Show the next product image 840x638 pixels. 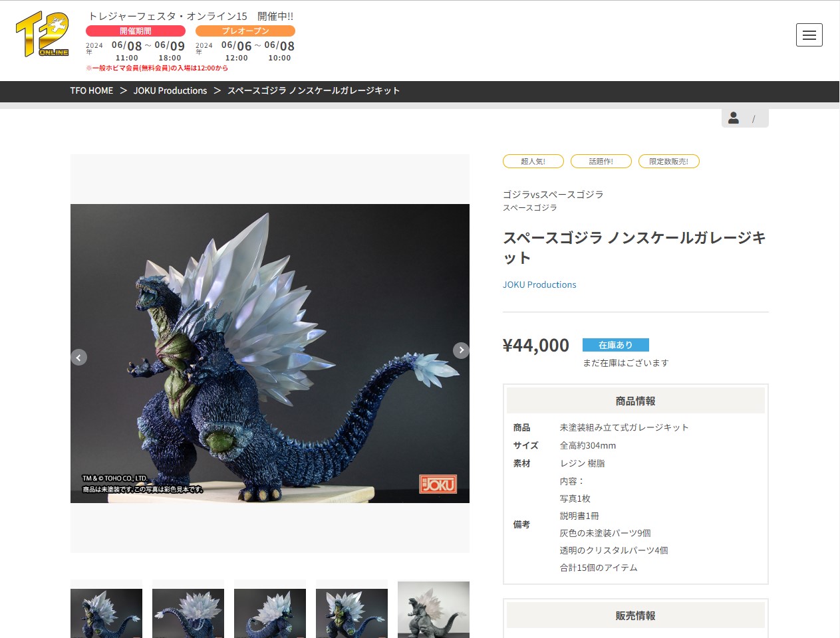pyautogui.click(x=461, y=350)
